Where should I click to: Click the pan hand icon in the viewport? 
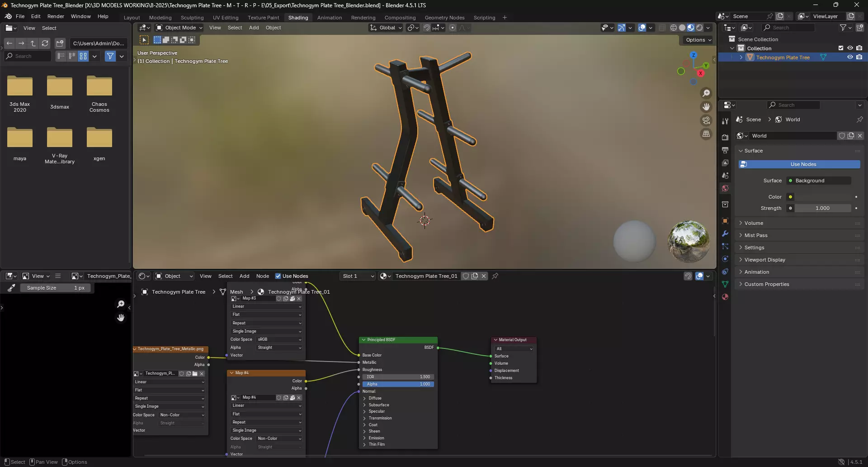[x=706, y=107]
